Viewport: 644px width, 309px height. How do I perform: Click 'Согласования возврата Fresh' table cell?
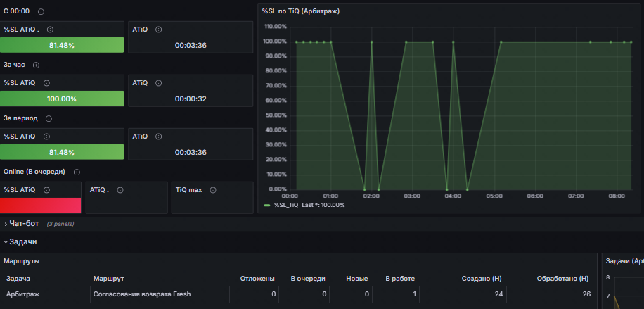[142, 294]
